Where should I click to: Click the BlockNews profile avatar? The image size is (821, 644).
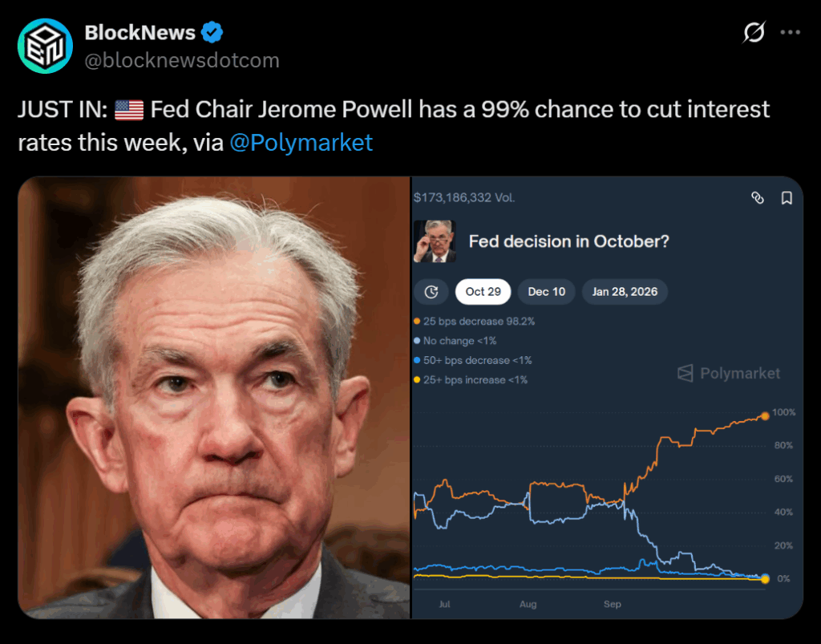pos(45,46)
